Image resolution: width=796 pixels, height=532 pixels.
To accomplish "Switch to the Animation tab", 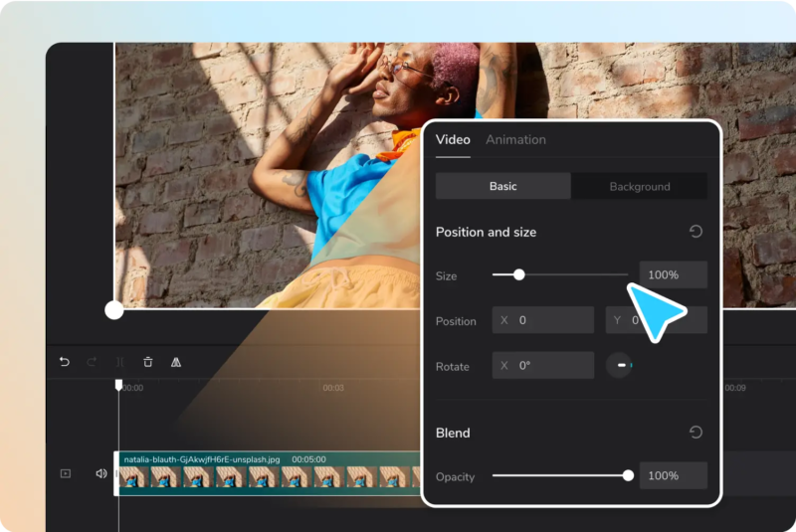I will (x=515, y=140).
